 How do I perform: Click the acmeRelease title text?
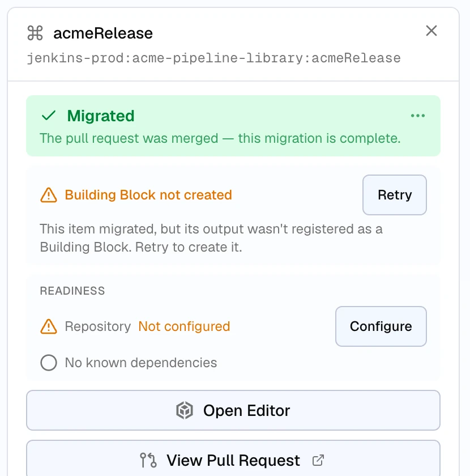[x=103, y=33]
